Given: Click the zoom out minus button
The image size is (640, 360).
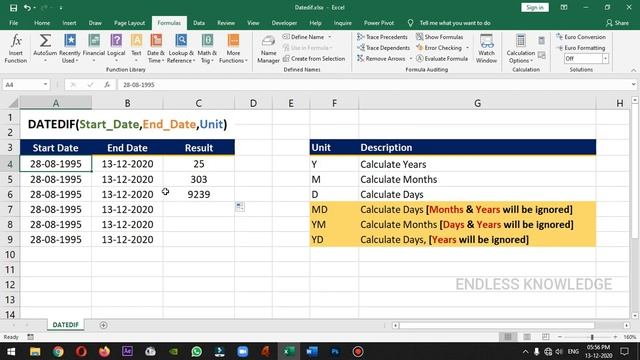Looking at the screenshot, I should click(x=560, y=337).
